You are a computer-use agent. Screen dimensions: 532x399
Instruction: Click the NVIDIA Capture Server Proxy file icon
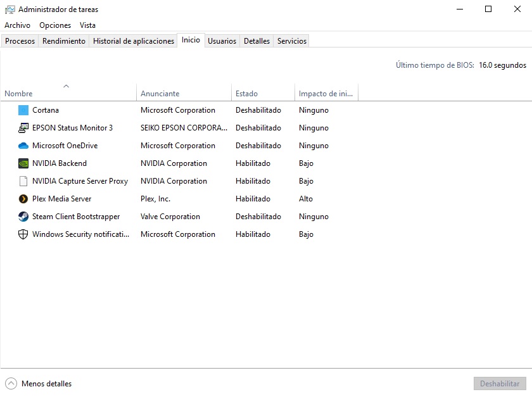point(23,181)
